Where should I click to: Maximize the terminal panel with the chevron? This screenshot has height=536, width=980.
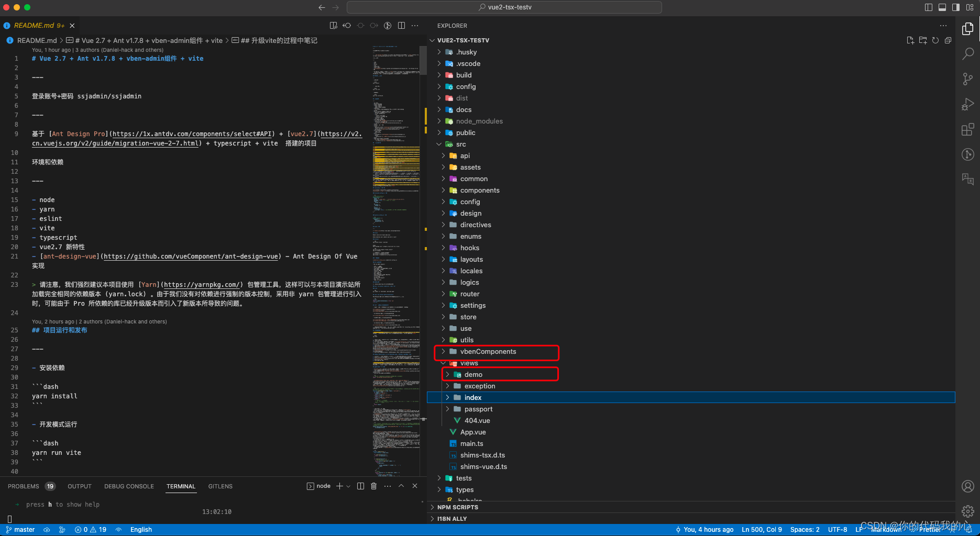[401, 486]
